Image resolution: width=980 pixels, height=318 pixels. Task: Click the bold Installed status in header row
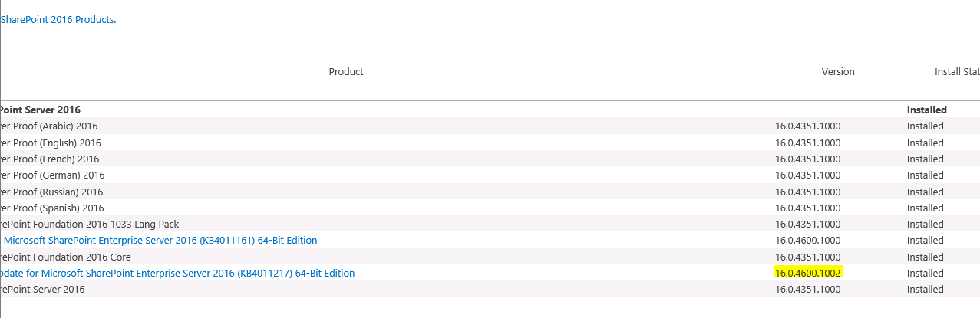point(926,110)
